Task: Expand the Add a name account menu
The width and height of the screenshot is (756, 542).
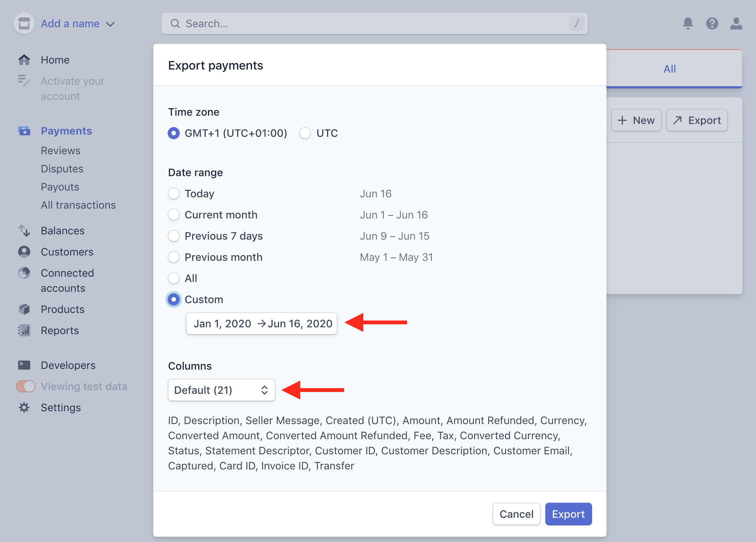Action: click(x=77, y=24)
